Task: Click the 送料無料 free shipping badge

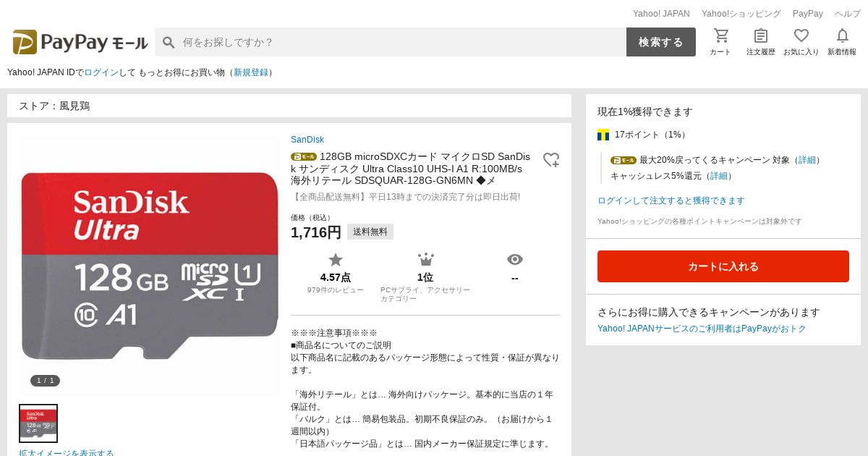Action: point(370,232)
